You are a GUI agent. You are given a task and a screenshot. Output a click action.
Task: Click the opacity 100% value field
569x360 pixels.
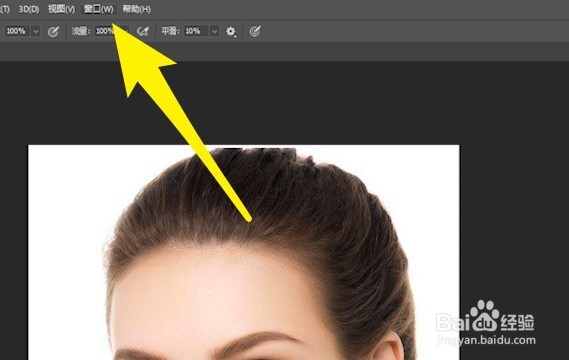click(17, 31)
